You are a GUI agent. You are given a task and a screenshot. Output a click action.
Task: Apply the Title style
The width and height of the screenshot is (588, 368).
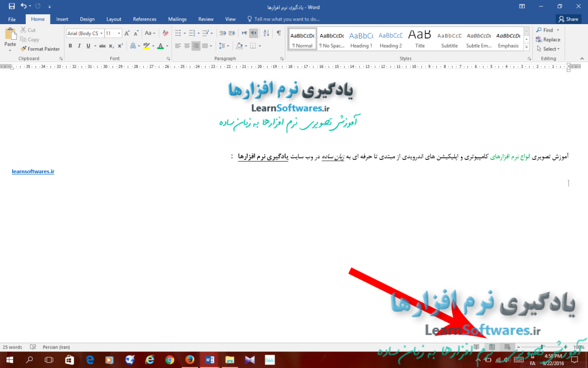point(420,39)
